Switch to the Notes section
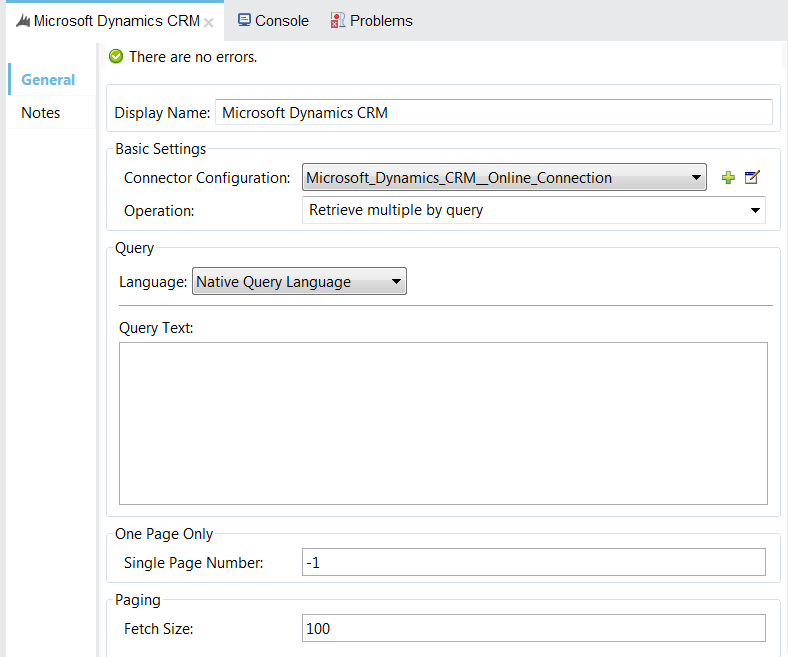Viewport: 788px width, 657px height. [41, 113]
